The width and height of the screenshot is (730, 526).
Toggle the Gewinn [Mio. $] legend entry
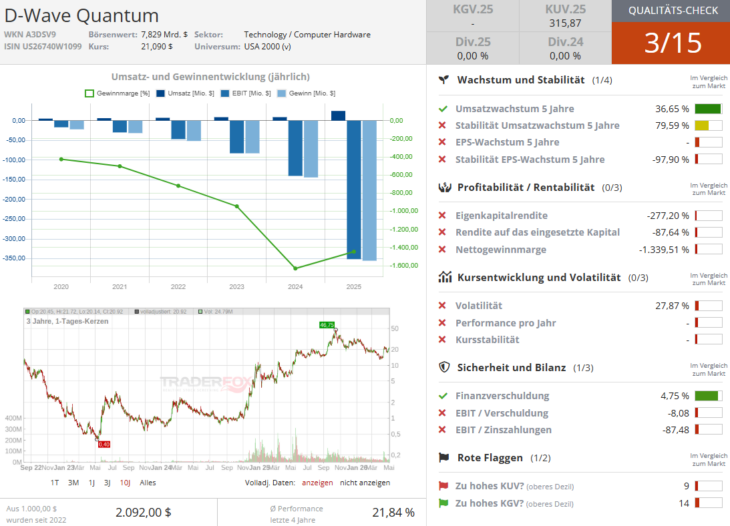pyautogui.click(x=306, y=94)
